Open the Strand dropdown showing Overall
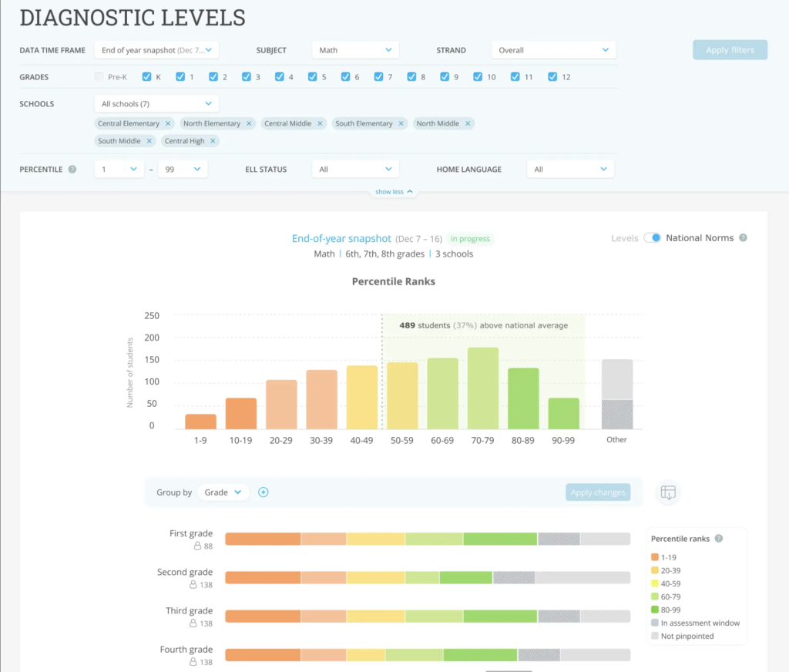This screenshot has height=672, width=789. tap(553, 50)
